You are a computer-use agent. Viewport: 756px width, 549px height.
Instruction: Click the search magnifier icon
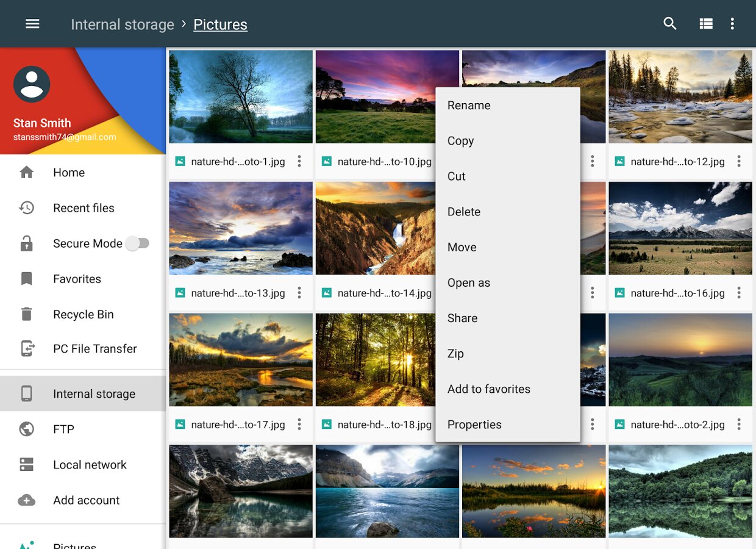670,24
